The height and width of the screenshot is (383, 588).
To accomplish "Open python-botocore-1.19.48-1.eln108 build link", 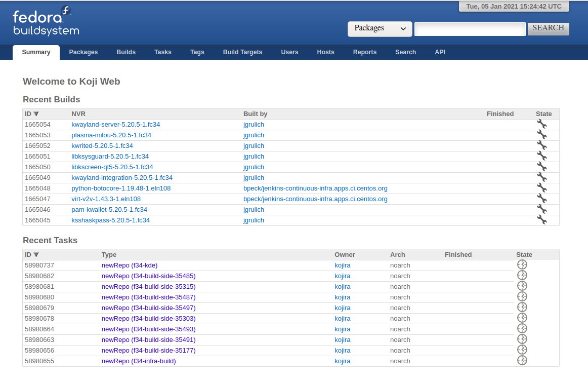I will coord(121,188).
